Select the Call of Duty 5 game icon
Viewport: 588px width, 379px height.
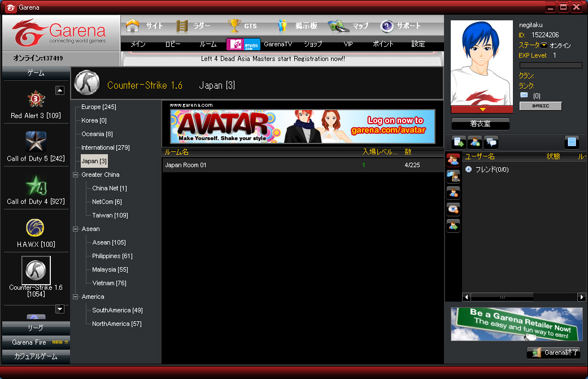click(36, 141)
